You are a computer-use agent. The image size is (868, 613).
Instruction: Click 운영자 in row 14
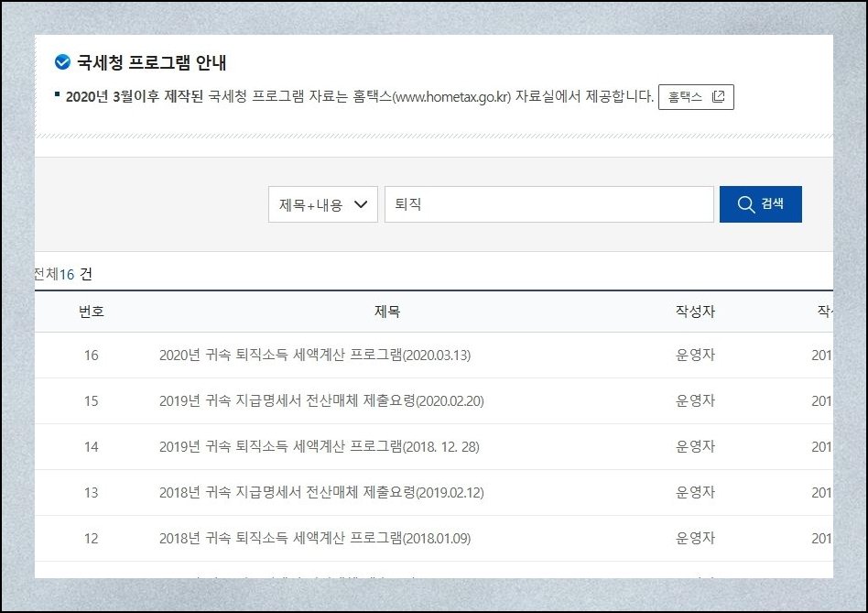(695, 447)
